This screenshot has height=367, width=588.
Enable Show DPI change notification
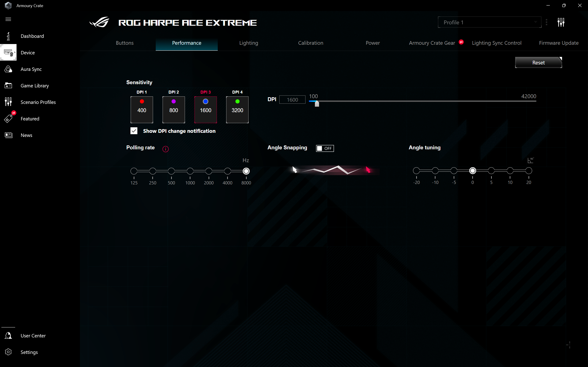134,131
